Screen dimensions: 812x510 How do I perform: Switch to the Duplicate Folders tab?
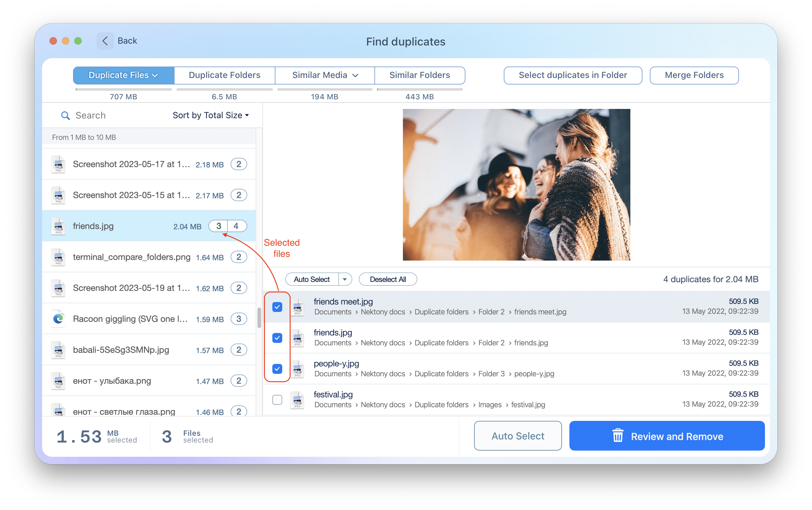click(x=225, y=75)
